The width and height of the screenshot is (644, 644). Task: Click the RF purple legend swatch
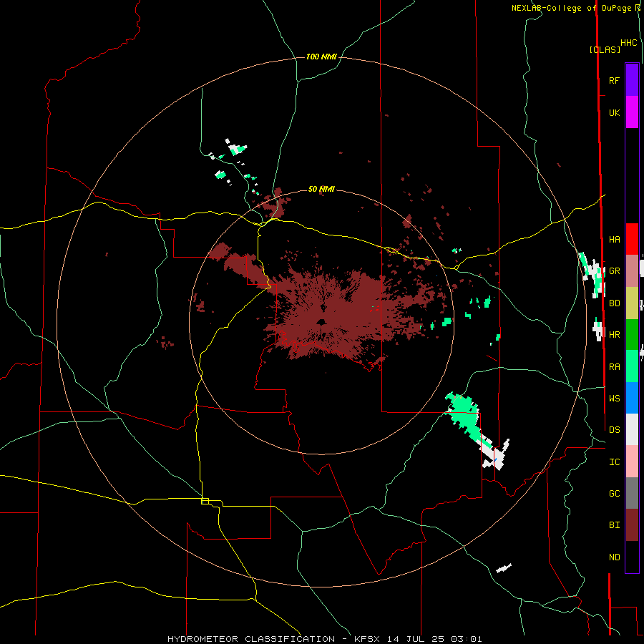[x=632, y=80]
